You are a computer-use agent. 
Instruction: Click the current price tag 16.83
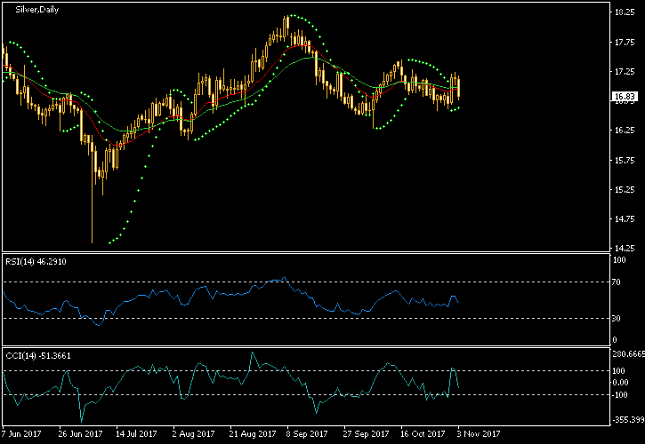(624, 97)
